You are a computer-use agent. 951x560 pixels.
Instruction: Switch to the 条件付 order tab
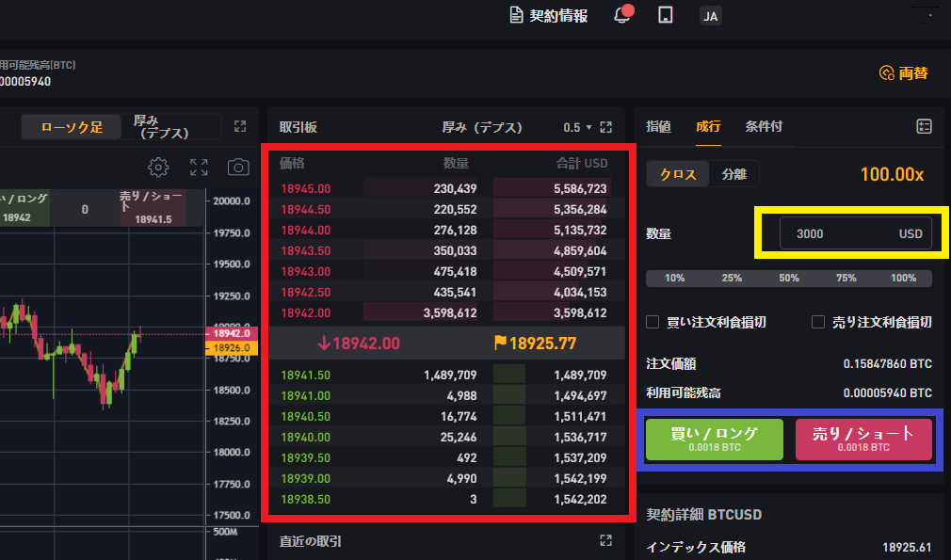[764, 126]
